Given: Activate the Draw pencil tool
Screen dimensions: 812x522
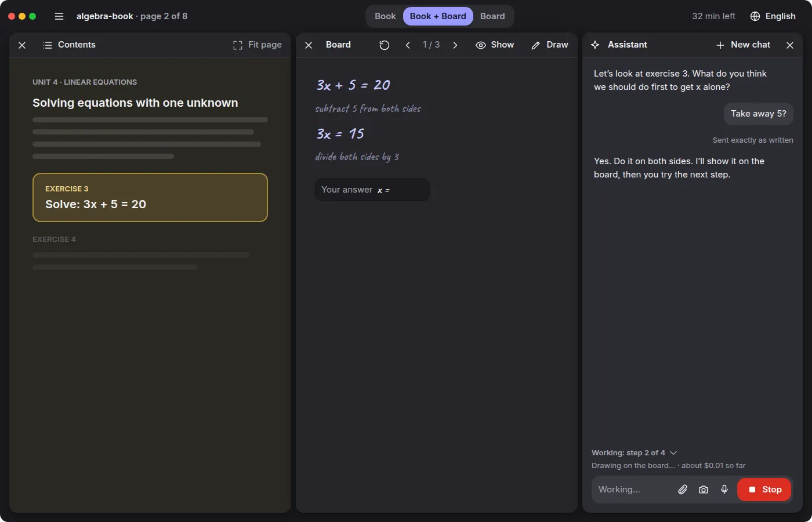Looking at the screenshot, I should (550, 45).
